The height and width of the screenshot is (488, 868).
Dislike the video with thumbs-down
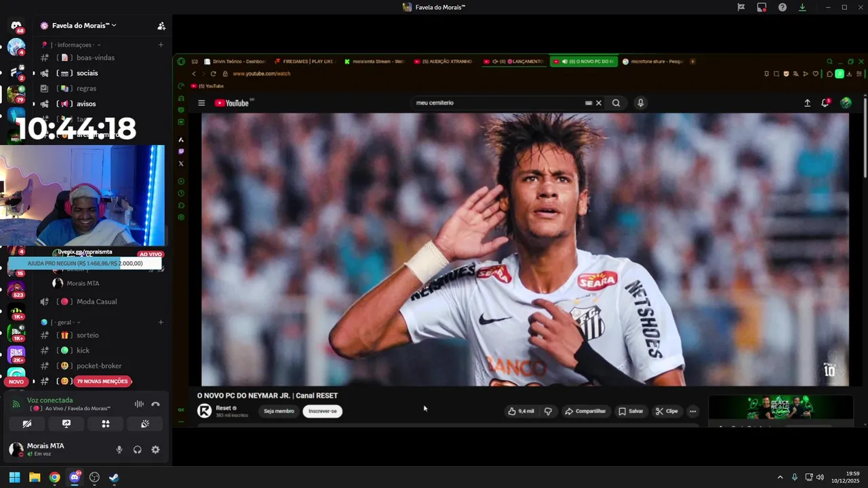(x=548, y=411)
